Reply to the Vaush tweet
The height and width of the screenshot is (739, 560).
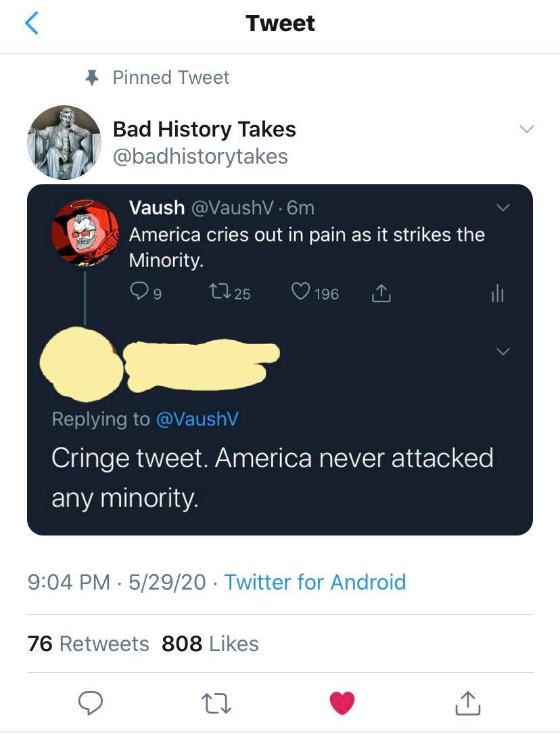138,293
